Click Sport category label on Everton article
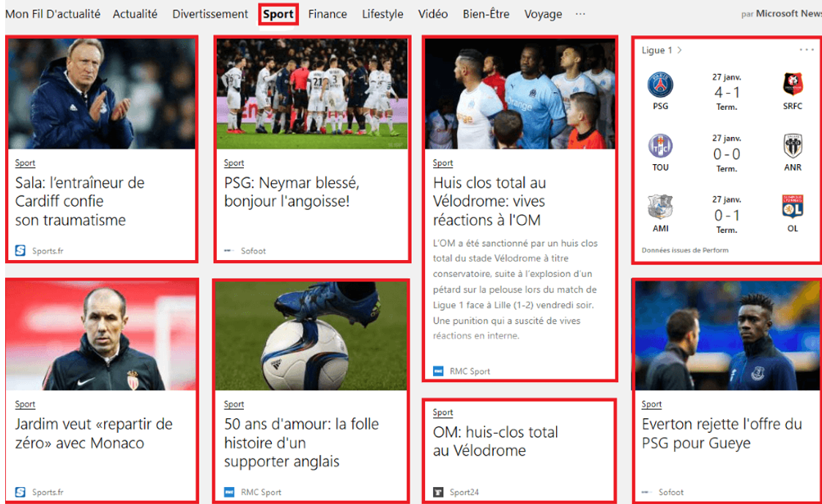 (651, 404)
